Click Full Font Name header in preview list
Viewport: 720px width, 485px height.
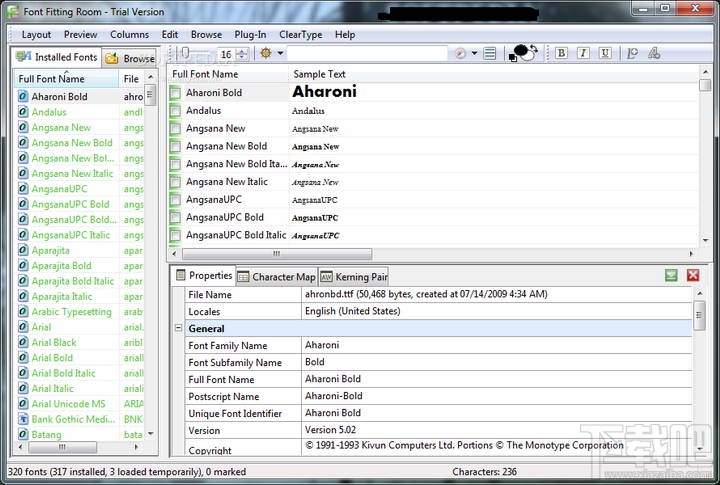click(229, 74)
